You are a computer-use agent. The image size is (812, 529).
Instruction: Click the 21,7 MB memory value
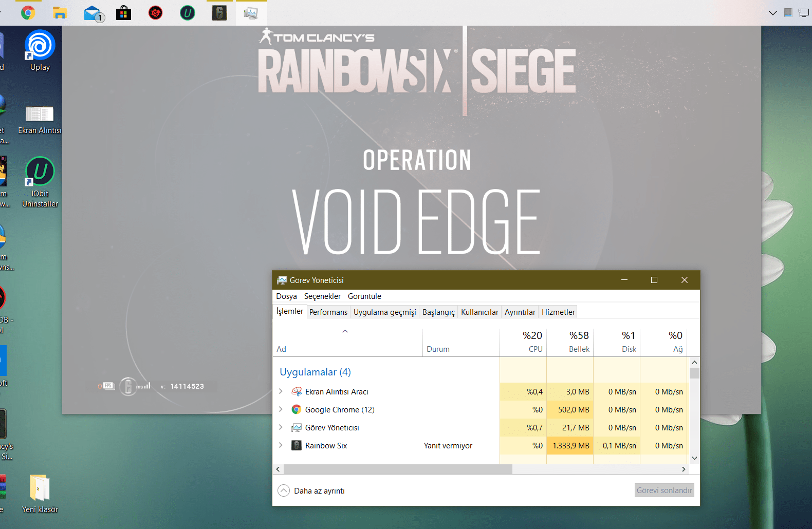click(x=576, y=428)
